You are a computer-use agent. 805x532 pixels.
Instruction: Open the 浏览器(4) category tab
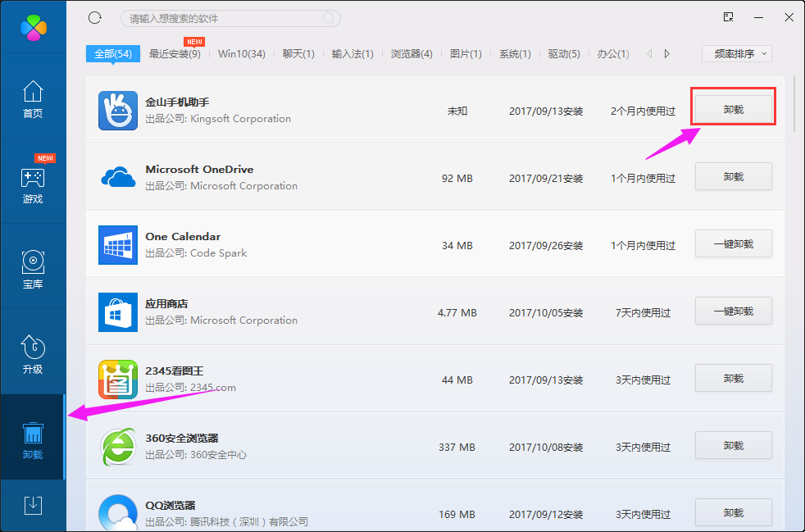pyautogui.click(x=412, y=53)
